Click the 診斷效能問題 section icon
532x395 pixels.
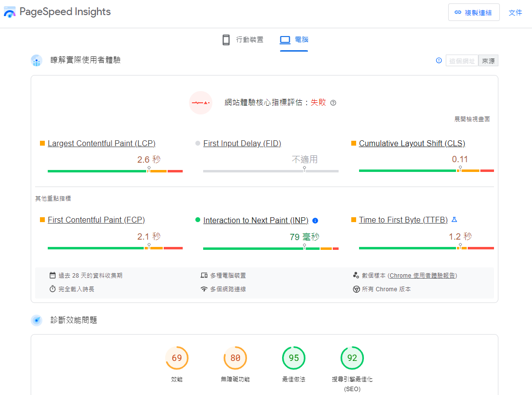pyautogui.click(x=37, y=320)
